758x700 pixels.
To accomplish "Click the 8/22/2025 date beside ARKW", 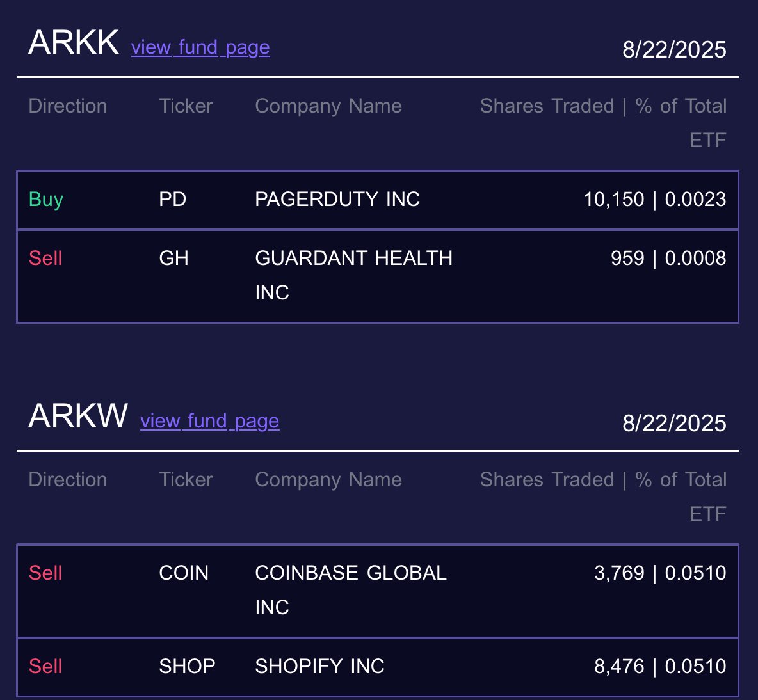I will coord(674,424).
